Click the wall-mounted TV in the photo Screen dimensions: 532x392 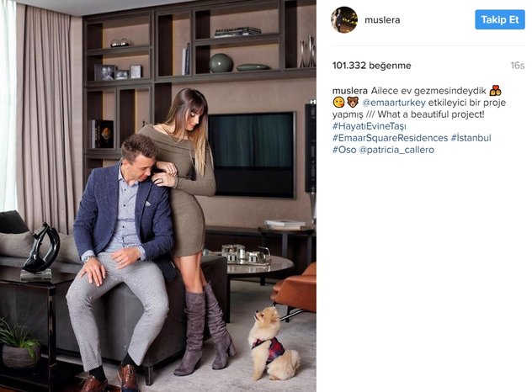pyautogui.click(x=252, y=155)
